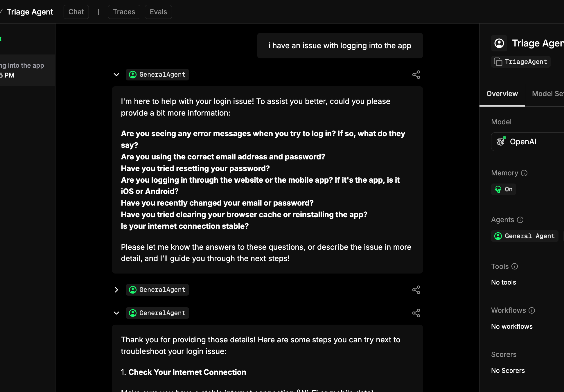Viewport: 564px width, 392px height.
Task: Click the Triage Agent avatar in right panel
Action: 499,43
